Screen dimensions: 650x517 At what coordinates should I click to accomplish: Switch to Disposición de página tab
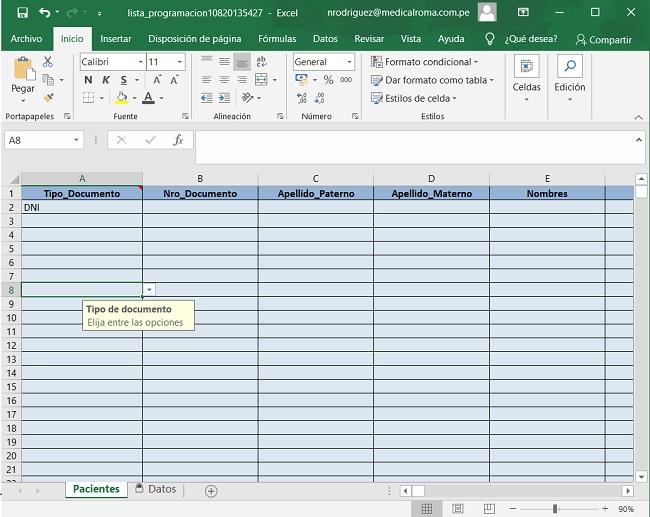pos(195,39)
